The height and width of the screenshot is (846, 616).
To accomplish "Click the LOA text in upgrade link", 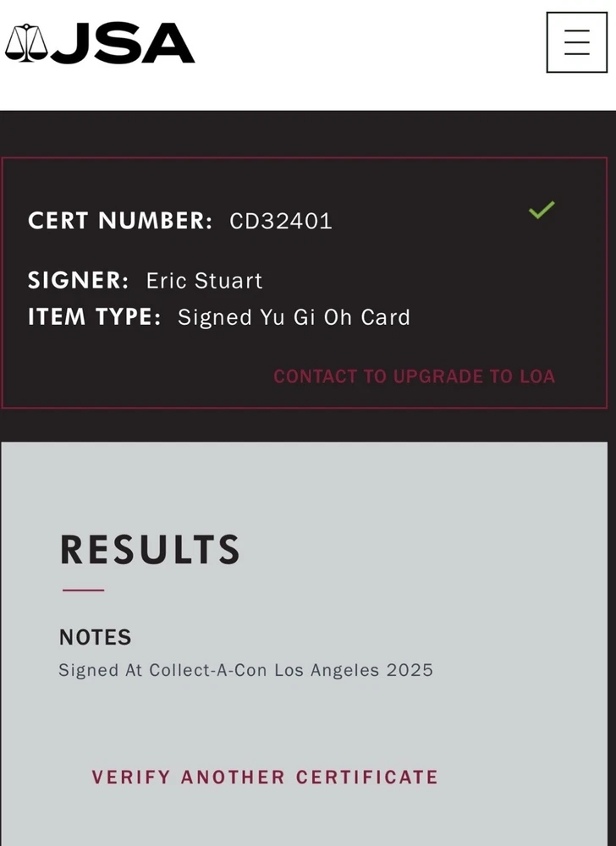I will click(x=536, y=376).
